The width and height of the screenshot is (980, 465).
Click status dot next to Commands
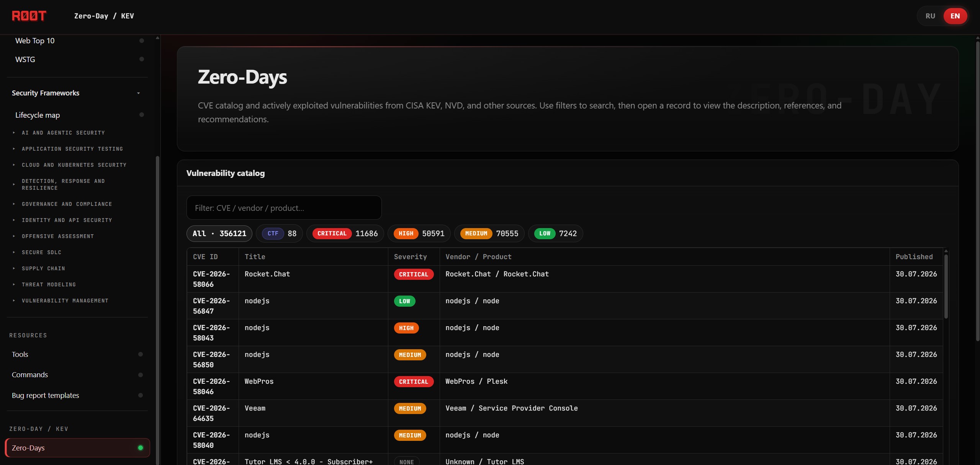pos(141,375)
